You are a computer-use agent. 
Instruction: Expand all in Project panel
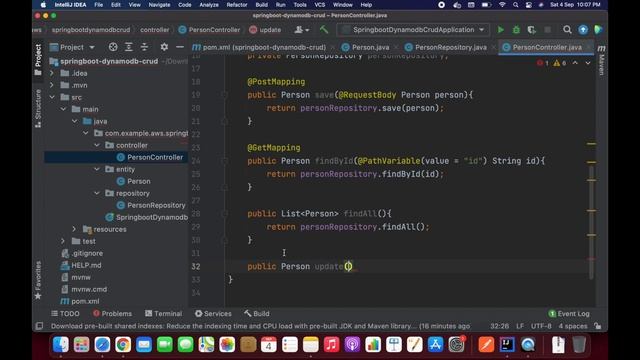(x=129, y=47)
